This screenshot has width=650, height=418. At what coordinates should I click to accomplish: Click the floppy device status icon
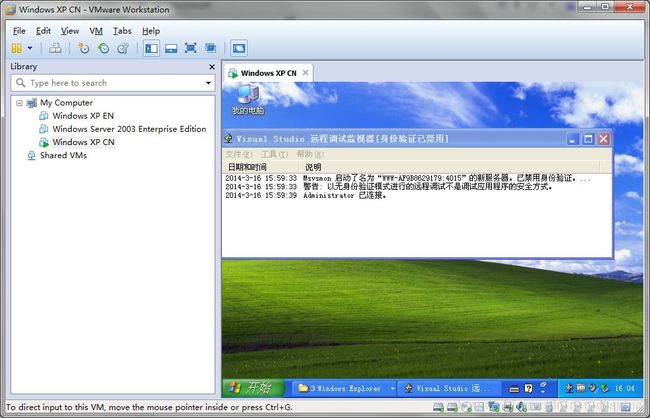(480, 407)
